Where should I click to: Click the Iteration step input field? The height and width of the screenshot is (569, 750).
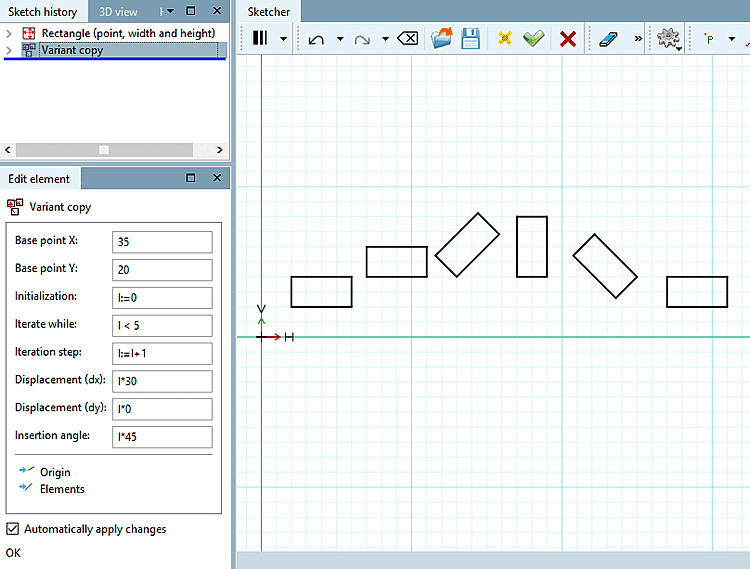pyautogui.click(x=162, y=353)
